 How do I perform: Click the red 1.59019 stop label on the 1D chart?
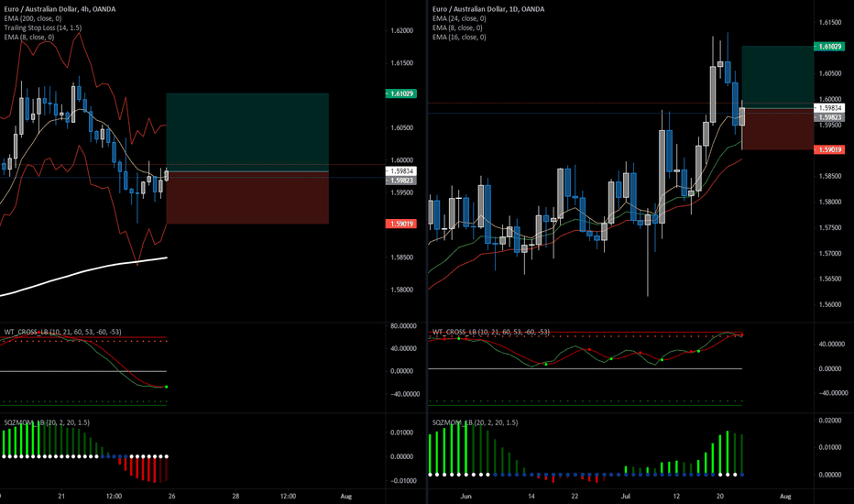[829, 149]
